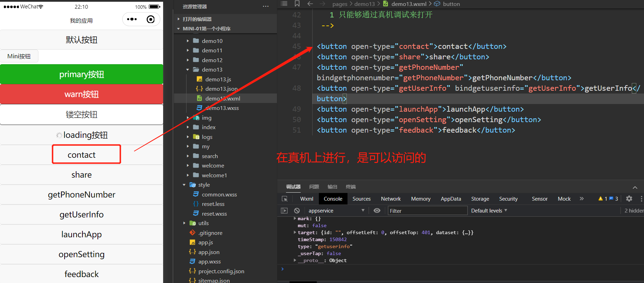
Task: Click the demo13 breadcrumb in editor path
Action: (x=364, y=4)
